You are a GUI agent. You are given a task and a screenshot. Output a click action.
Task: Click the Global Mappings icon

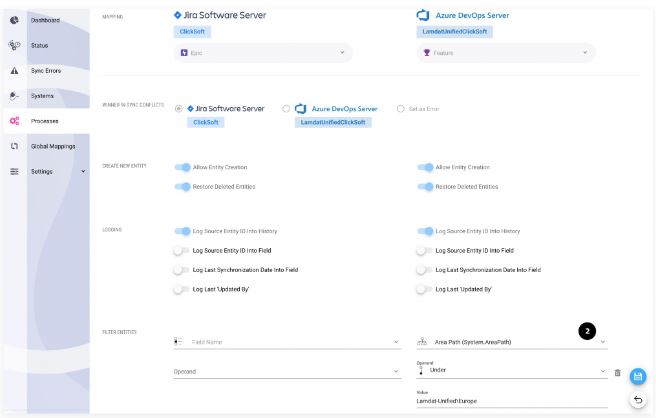point(14,146)
